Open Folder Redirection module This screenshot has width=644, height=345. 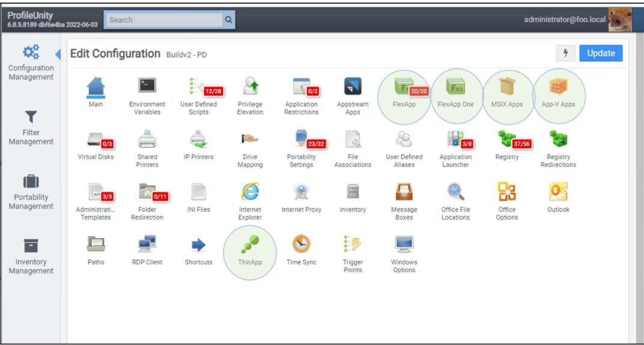(147, 201)
